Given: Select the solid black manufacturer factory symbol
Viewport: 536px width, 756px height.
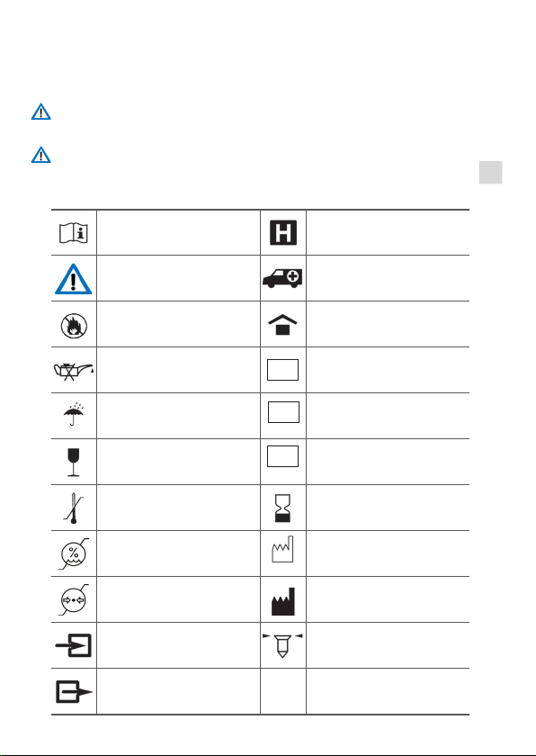Looking at the screenshot, I should coord(282,601).
